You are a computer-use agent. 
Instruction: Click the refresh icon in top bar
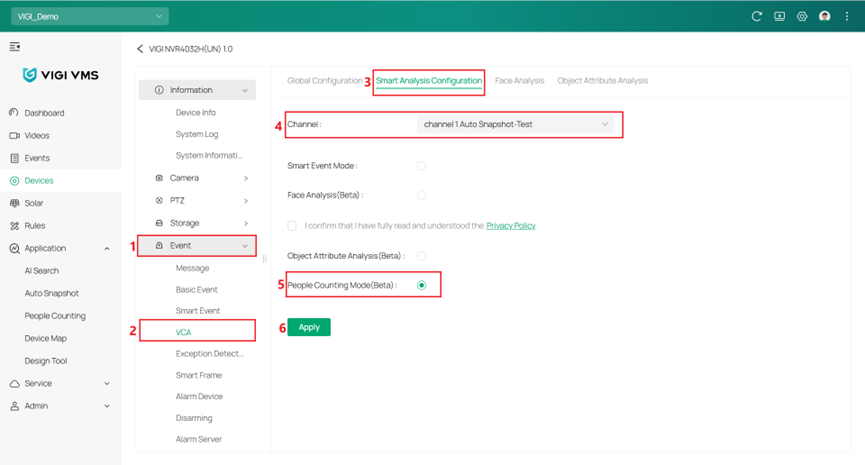coord(756,17)
